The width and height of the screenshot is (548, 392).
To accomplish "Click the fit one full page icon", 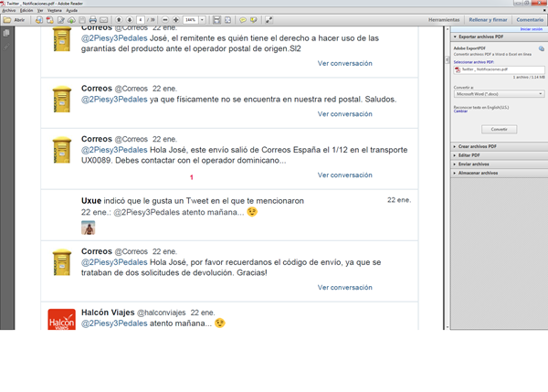I will 227,20.
